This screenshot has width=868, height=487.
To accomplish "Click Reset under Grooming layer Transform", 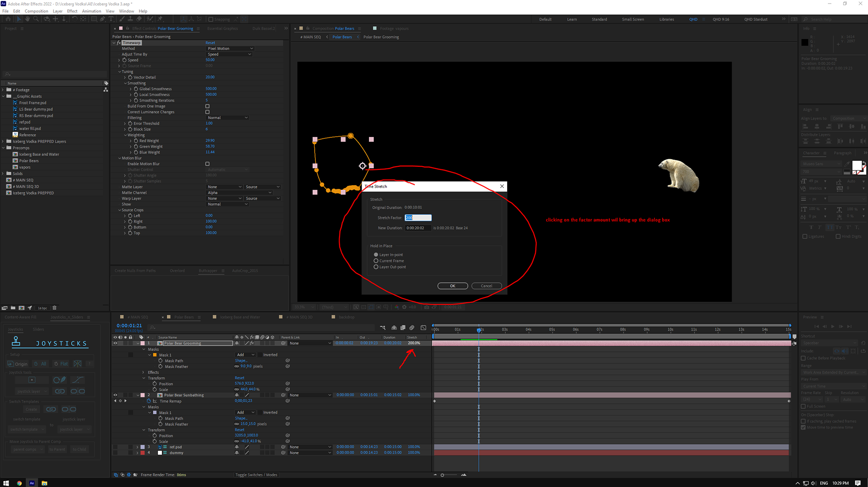I will tap(240, 378).
